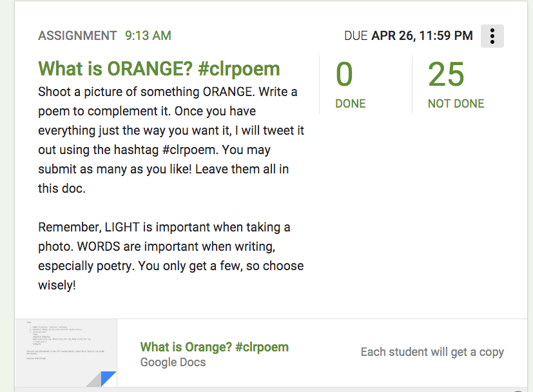533x392 pixels.
Task: Click the 9:13 AM posting time
Action: pyautogui.click(x=148, y=36)
